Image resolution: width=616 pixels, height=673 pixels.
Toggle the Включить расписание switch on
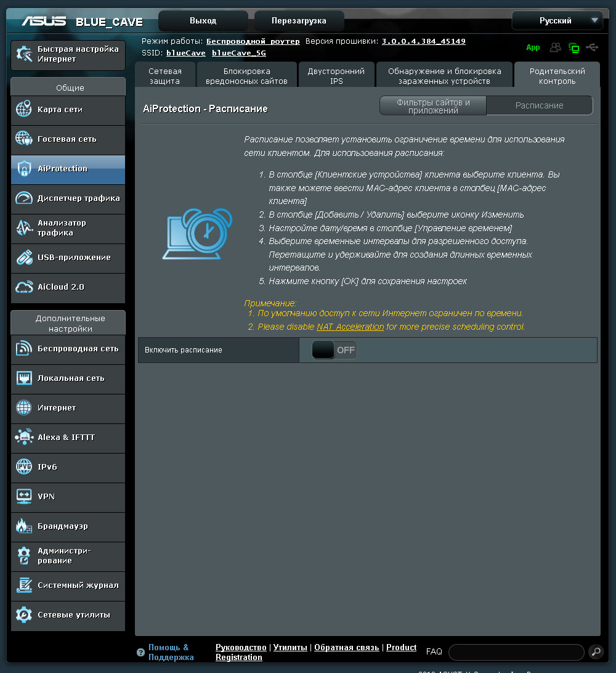point(334,350)
